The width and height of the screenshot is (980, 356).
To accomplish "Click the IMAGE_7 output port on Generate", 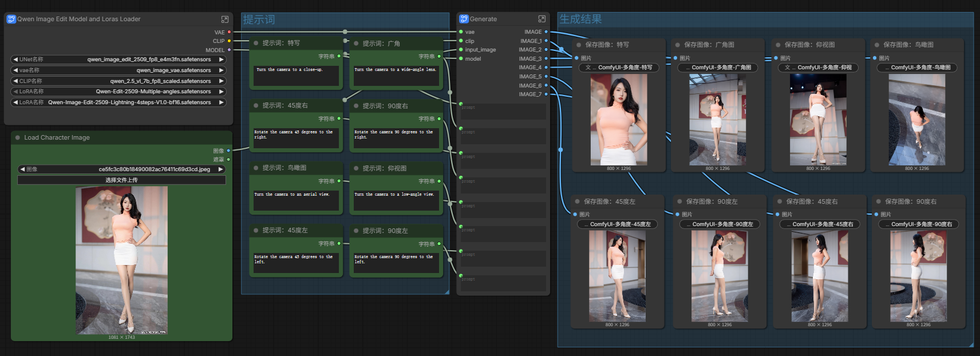I will pos(546,94).
